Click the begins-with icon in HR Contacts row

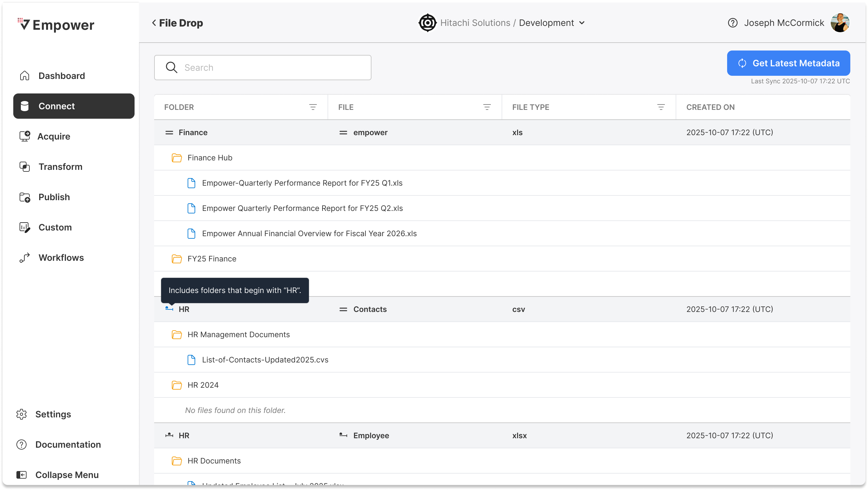169,309
